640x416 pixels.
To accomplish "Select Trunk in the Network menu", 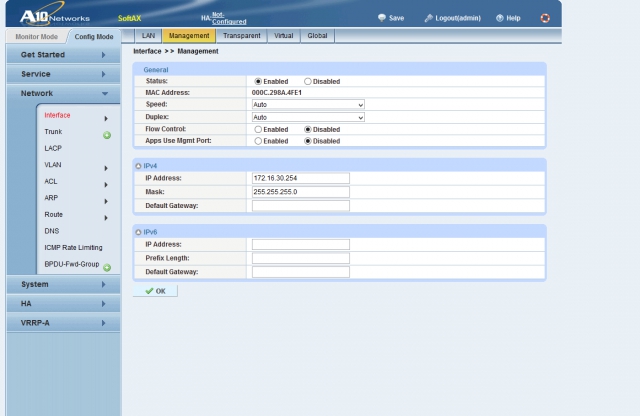I will click(x=53, y=131).
